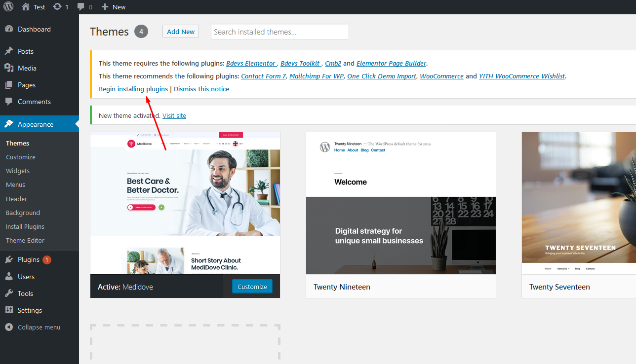The width and height of the screenshot is (636, 364).
Task: Open Media library via its sidebar icon
Action: click(x=9, y=68)
